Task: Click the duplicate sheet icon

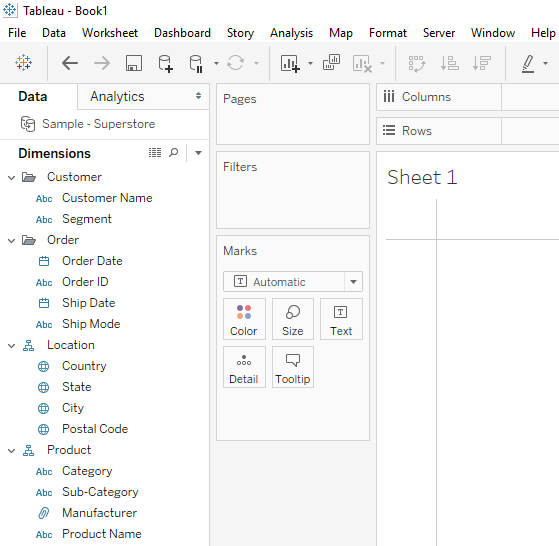Action: (x=331, y=62)
